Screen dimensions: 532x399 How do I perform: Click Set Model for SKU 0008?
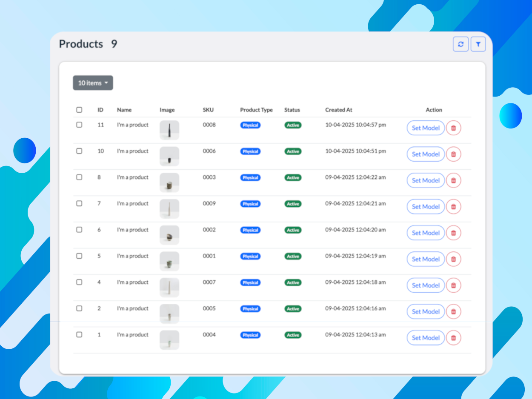tap(426, 128)
